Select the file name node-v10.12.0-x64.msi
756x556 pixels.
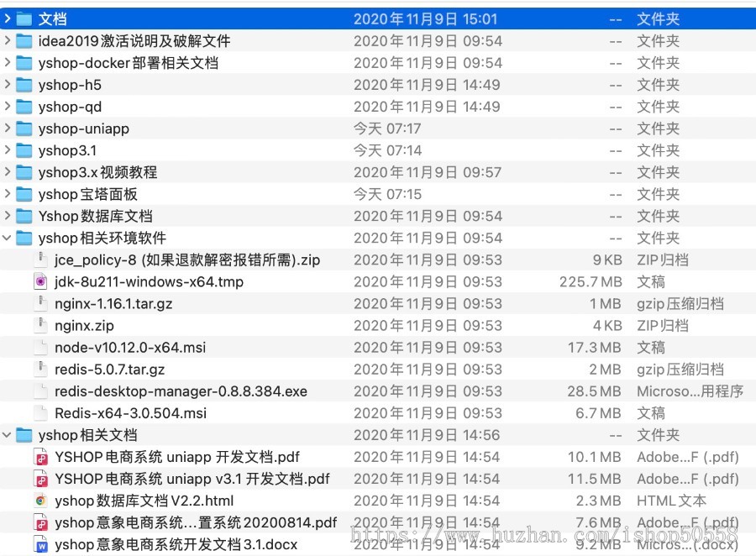(130, 347)
